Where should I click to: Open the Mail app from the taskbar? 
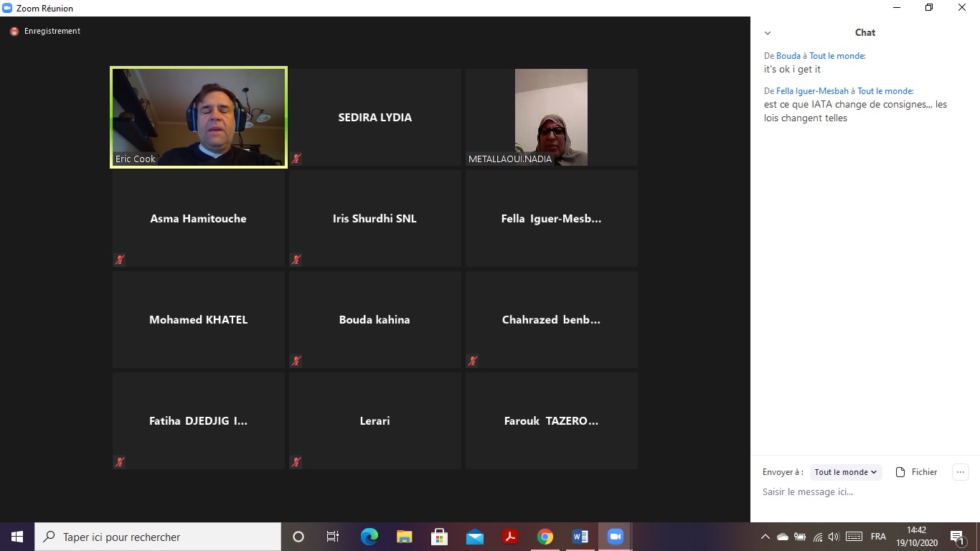click(x=475, y=537)
